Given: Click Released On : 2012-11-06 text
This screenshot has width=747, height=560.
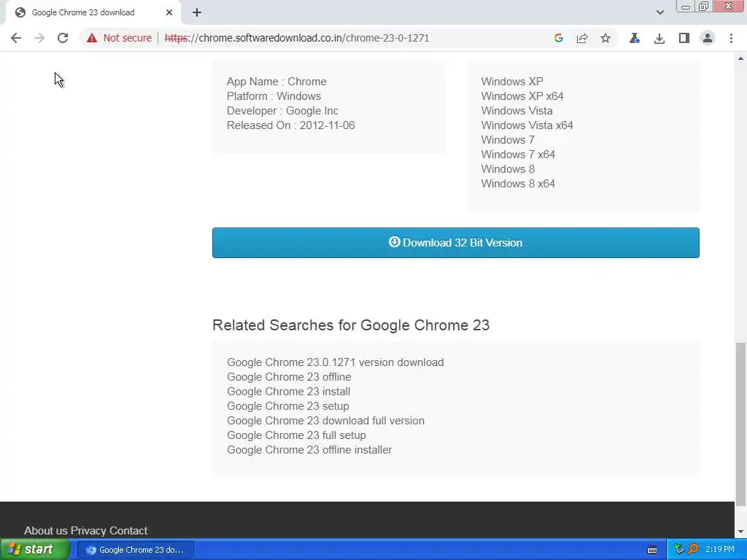Looking at the screenshot, I should tap(291, 125).
